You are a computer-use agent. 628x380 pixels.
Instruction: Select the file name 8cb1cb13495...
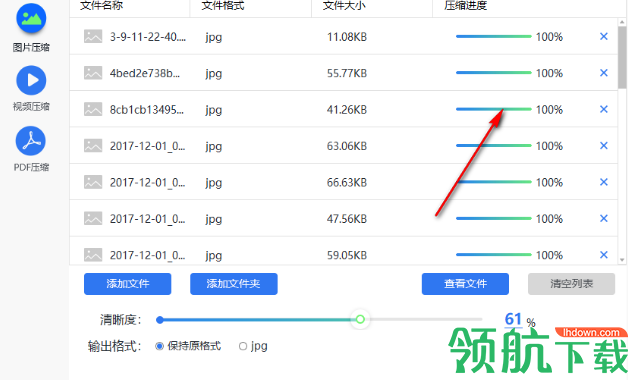click(147, 110)
